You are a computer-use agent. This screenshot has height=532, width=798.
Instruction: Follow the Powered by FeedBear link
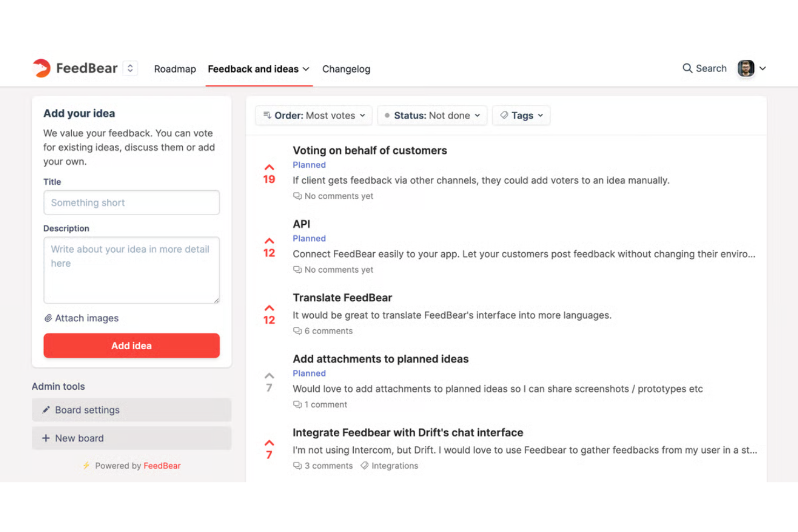(x=162, y=466)
